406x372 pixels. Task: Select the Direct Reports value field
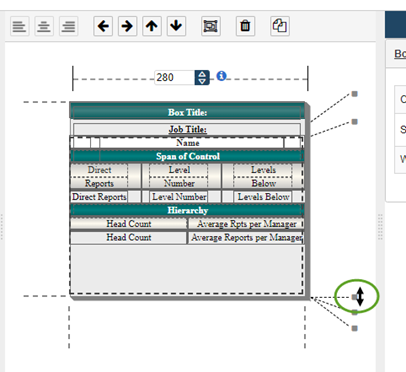[99, 197]
